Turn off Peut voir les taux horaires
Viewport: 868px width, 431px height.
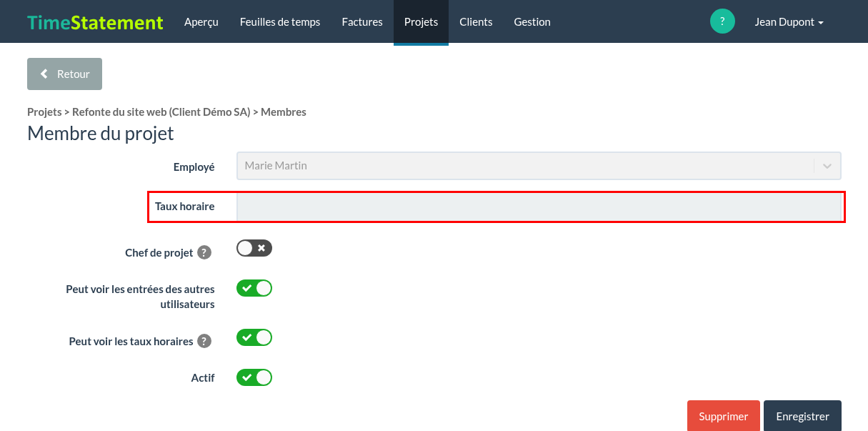[x=254, y=337]
